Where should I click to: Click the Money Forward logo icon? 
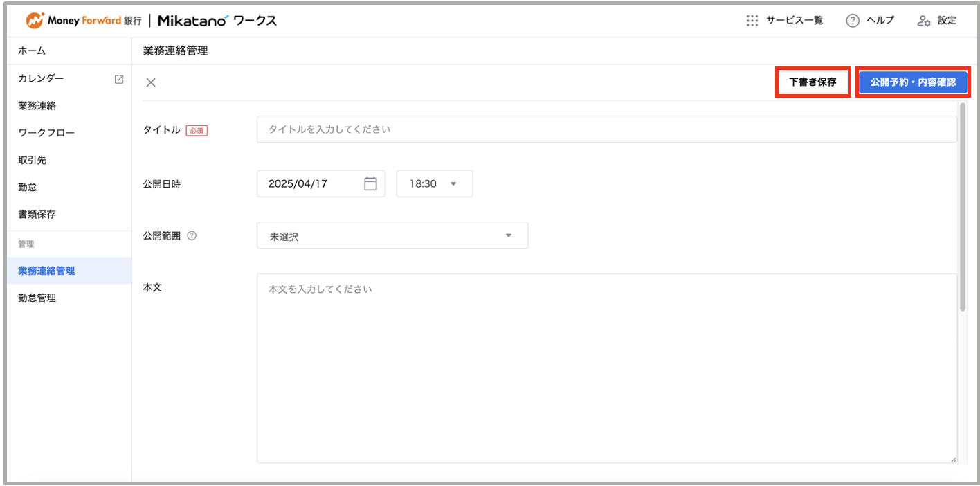pos(35,21)
